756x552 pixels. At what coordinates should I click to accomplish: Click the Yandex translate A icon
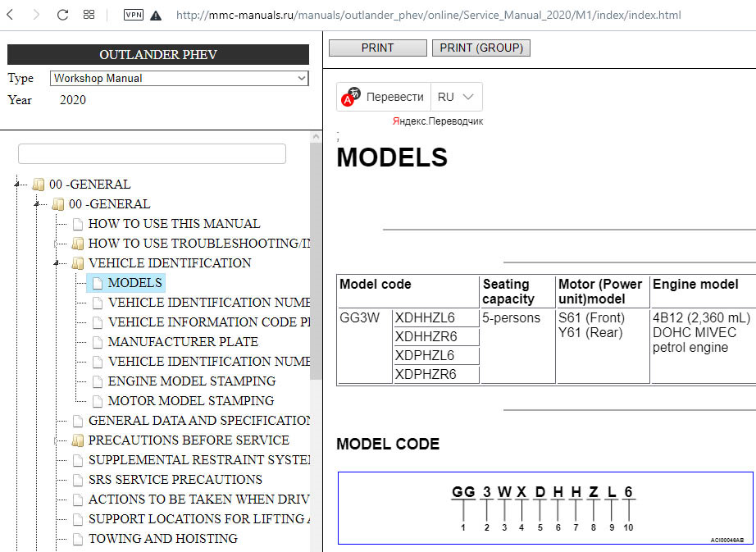coord(350,97)
